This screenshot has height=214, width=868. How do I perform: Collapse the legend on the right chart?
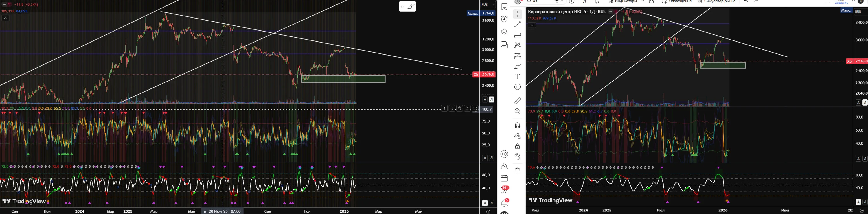tap(532, 25)
